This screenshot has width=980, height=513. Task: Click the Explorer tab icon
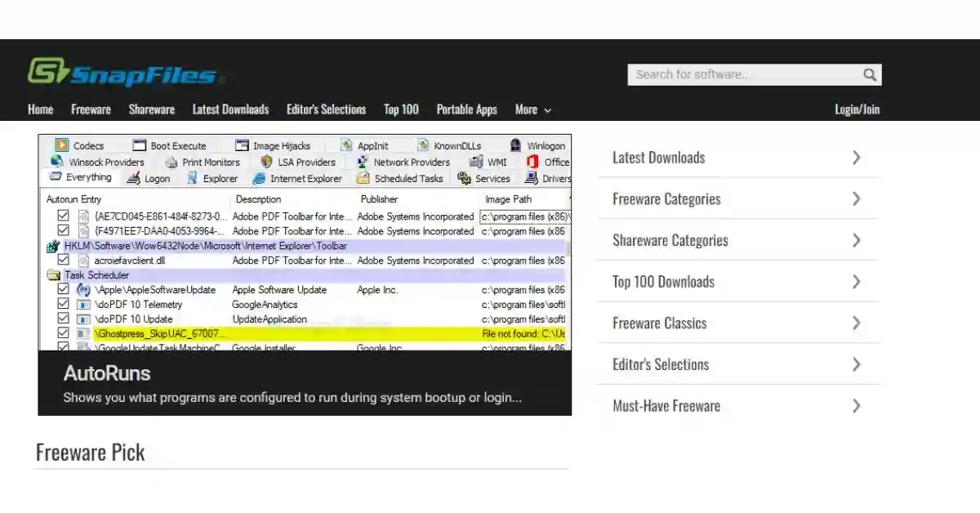(192, 178)
